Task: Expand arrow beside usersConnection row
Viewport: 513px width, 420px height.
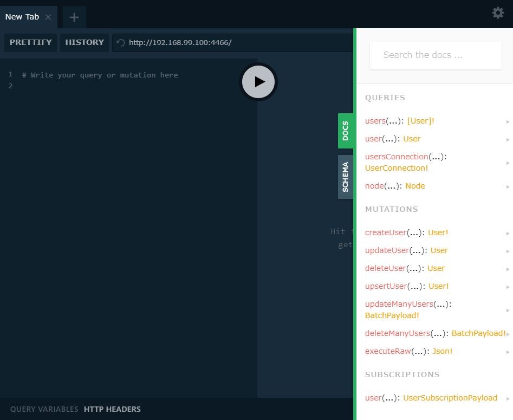Action: click(x=508, y=163)
